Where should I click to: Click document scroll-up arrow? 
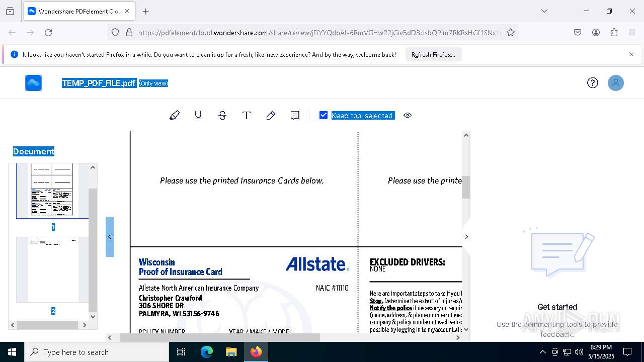tap(466, 135)
